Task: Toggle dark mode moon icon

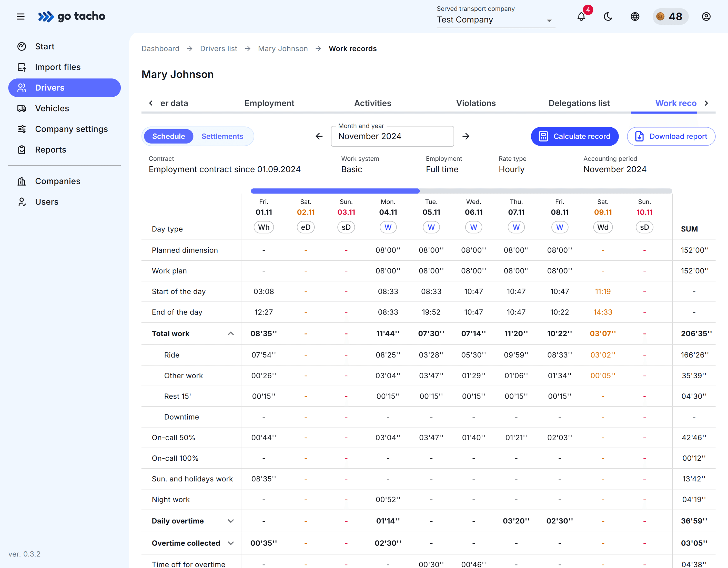Action: [608, 16]
